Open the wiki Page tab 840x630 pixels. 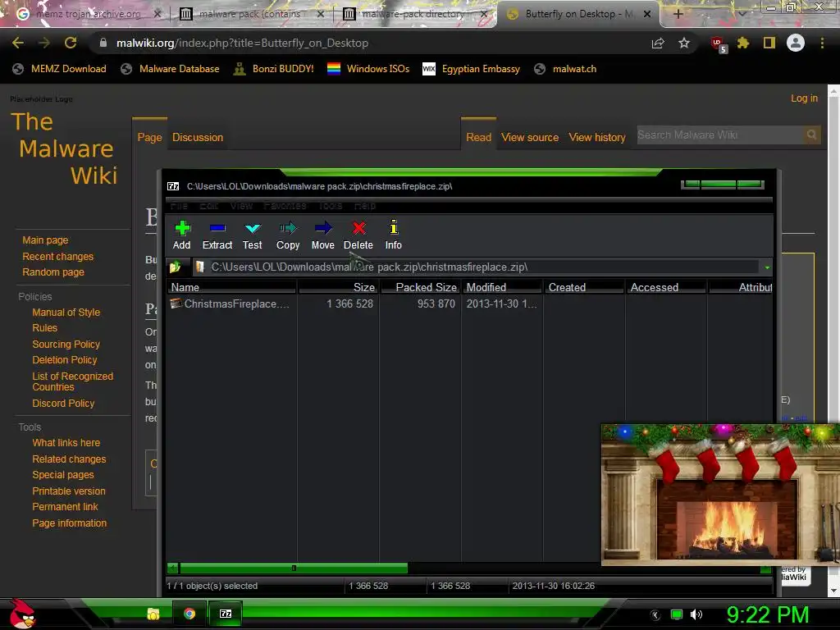149,137
